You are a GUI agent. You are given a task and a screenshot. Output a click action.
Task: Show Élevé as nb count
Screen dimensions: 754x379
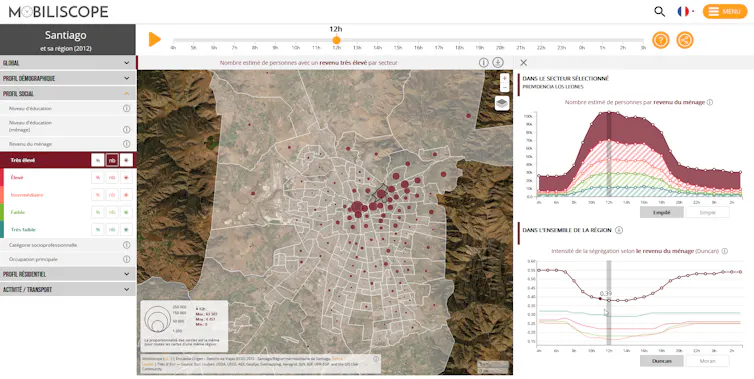click(x=112, y=177)
